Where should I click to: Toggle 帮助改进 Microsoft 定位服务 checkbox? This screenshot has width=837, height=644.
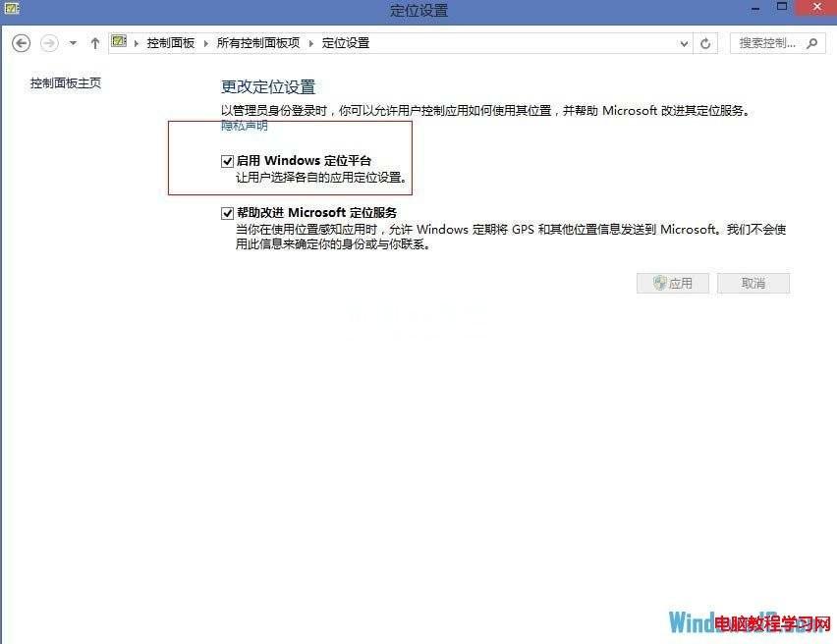pyautogui.click(x=227, y=213)
